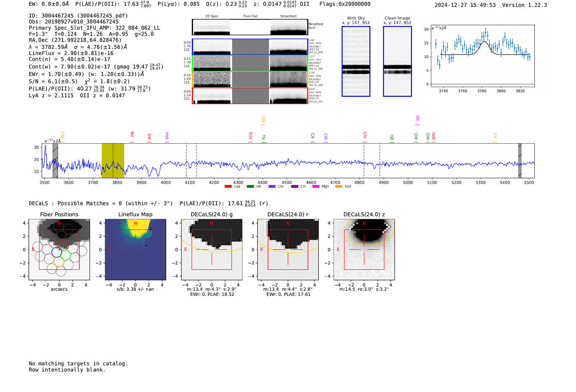Click the Hγ line marker above the spectrum
The width and height of the screenshot is (576, 392).
264,139
